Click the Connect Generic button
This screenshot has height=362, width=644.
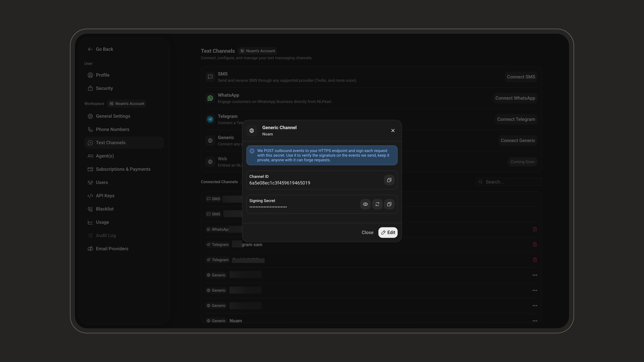(x=518, y=141)
